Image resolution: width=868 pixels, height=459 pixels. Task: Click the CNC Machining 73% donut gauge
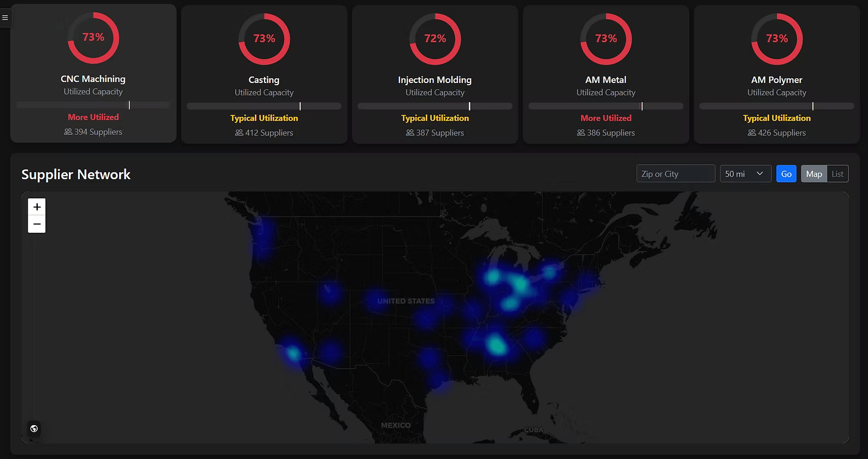pos(93,38)
